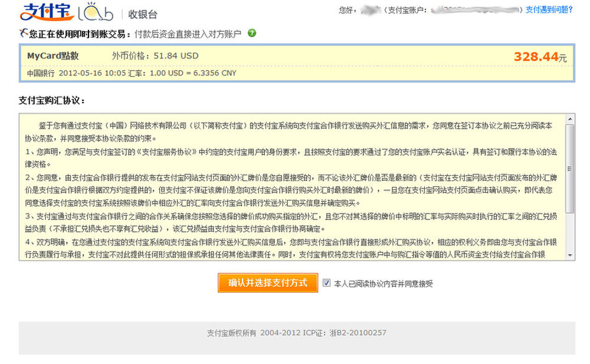Click the 328.44元 amount text
Screen dimensions: 590x364
540,57
